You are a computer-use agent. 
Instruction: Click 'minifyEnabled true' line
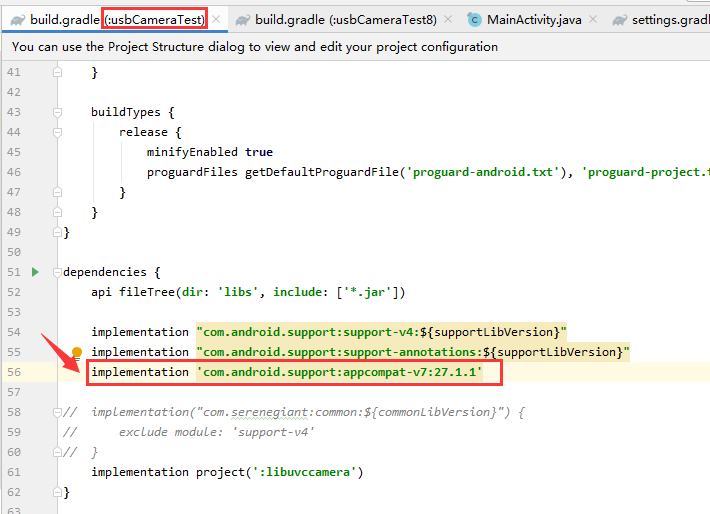tap(210, 152)
